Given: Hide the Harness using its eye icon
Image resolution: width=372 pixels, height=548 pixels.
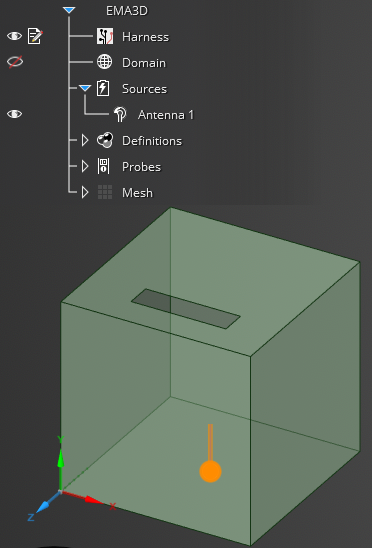Looking at the screenshot, I should 14,36.
